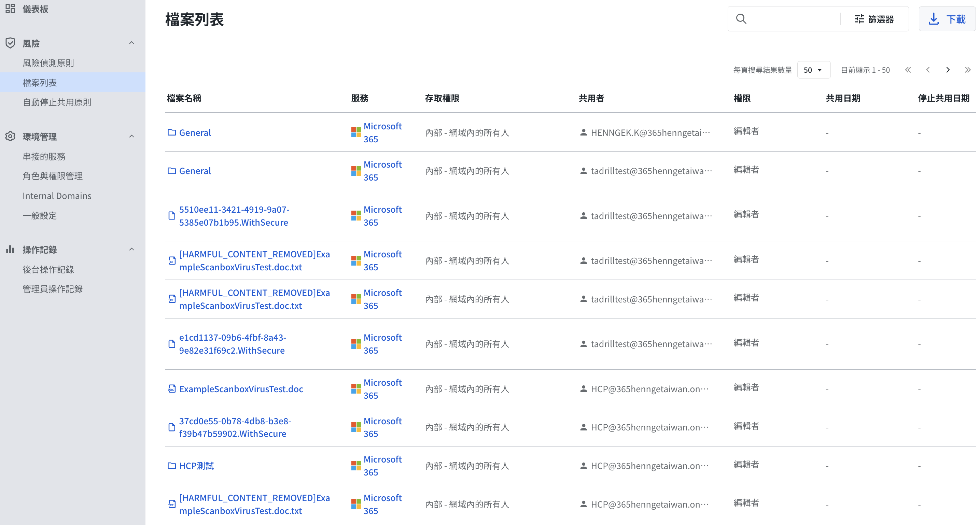Open 管理員操作記錄 in sidebar
Image resolution: width=980 pixels, height=525 pixels.
click(x=53, y=289)
